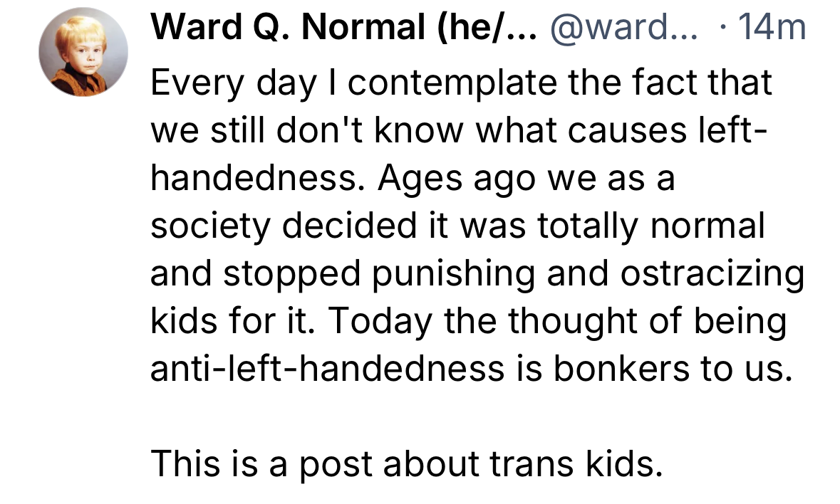Open Ward Q. Normal's profile avatar

83,52
